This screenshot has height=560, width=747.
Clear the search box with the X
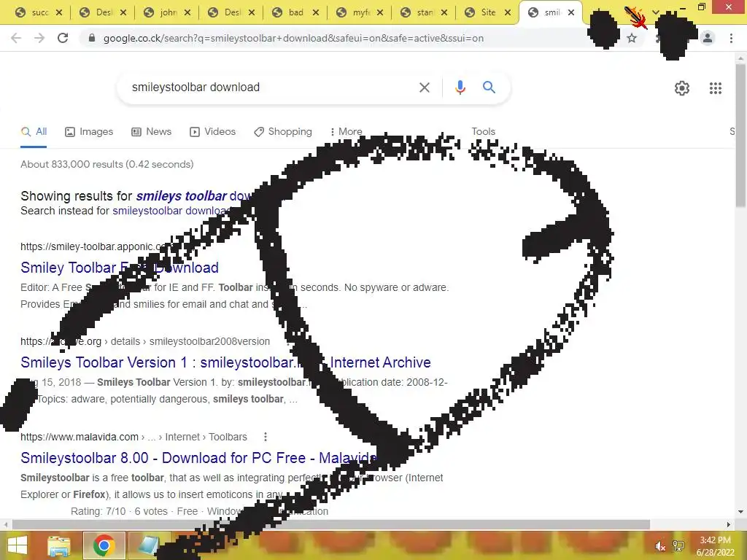pos(424,87)
